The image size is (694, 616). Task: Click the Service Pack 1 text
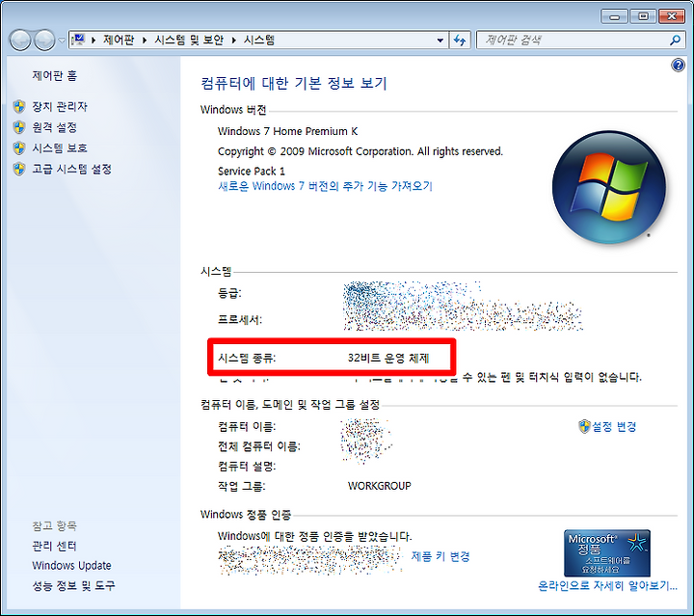pos(252,171)
